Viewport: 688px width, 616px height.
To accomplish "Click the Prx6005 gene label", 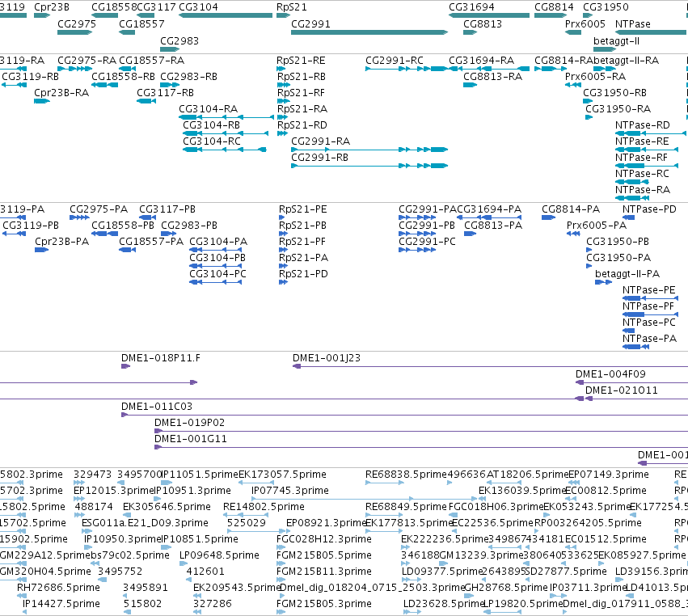I will click(x=585, y=23).
